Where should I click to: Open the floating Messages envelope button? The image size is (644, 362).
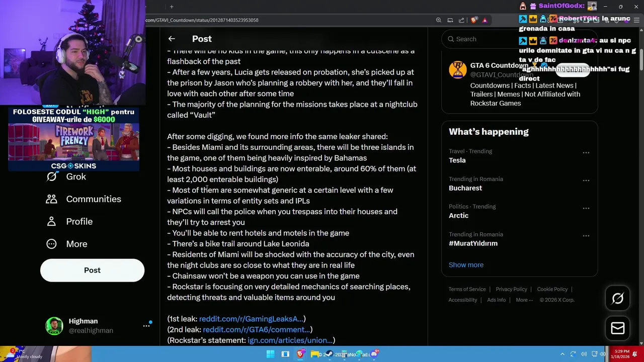point(617,328)
